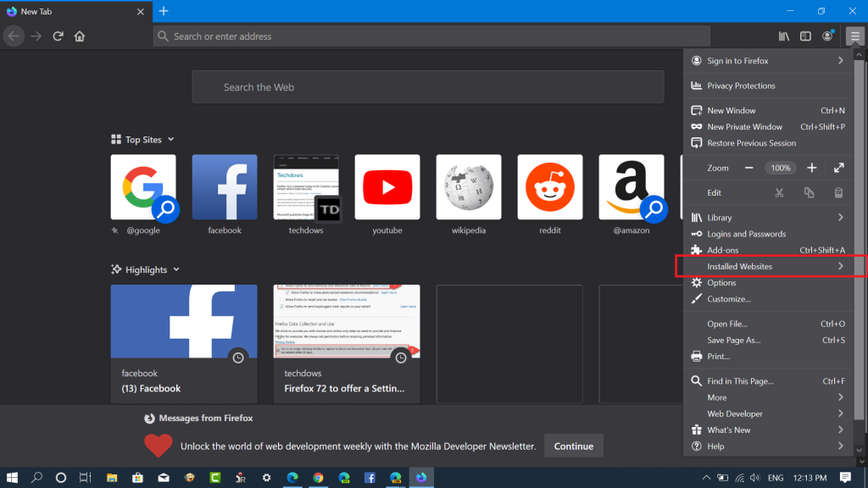Screen dimensions: 868x488
Task: Open the reddit top site tile
Action: tap(550, 187)
